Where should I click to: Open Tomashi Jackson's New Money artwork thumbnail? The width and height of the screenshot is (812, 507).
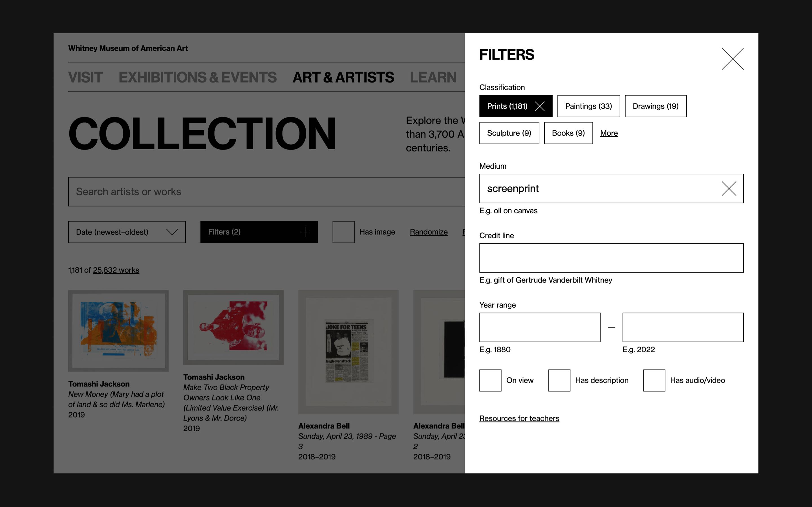[118, 331]
